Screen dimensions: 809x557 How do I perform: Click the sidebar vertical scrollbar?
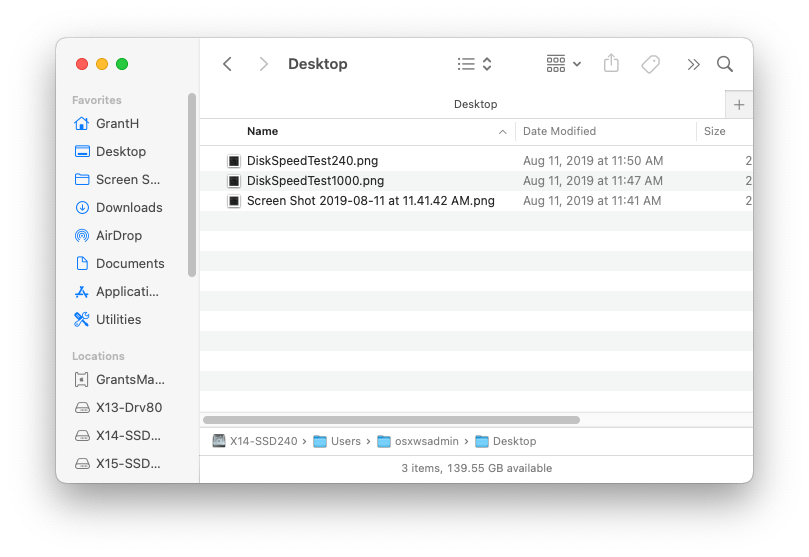[x=192, y=185]
